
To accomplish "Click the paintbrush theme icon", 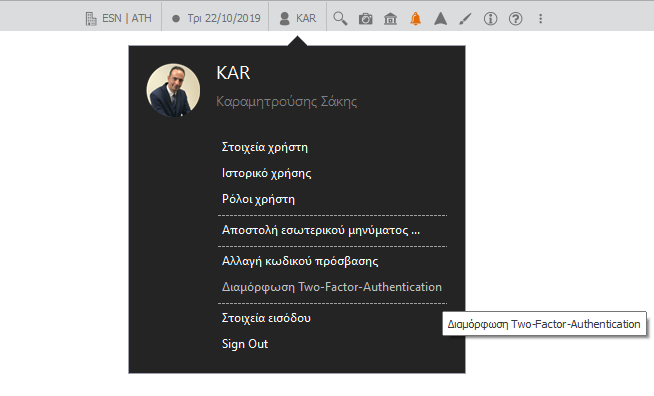I will click(465, 19).
